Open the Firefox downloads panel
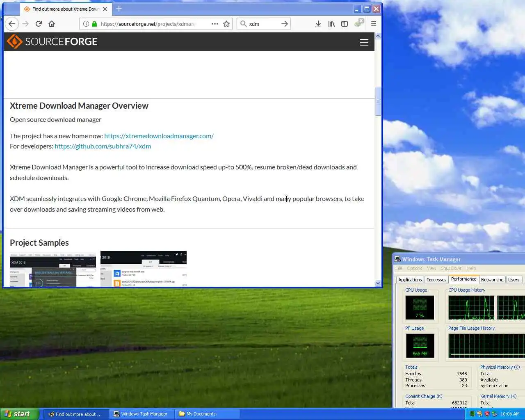 [318, 24]
